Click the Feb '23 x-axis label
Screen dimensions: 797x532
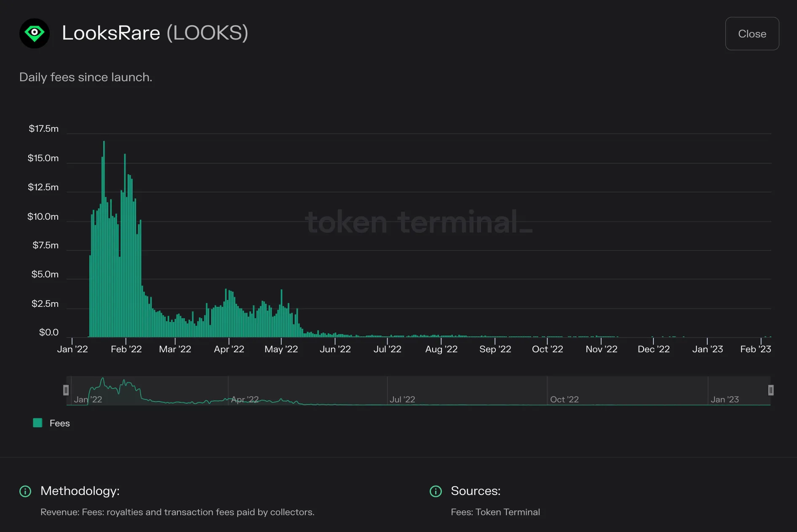pyautogui.click(x=756, y=349)
